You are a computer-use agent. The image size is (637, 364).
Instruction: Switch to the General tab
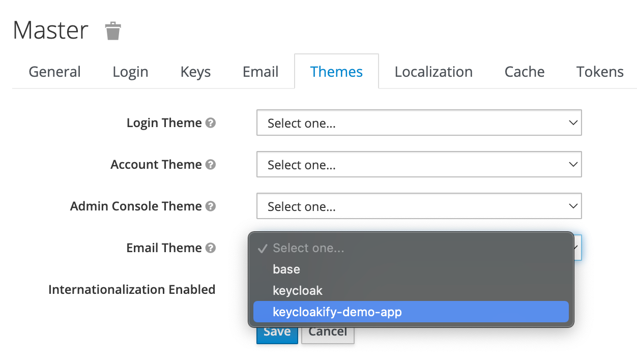tap(54, 72)
